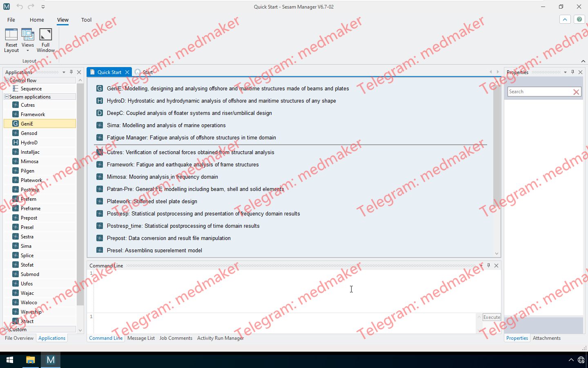Image resolution: width=588 pixels, height=368 pixels.
Task: Open File Explorer from the taskbar
Action: click(30, 360)
